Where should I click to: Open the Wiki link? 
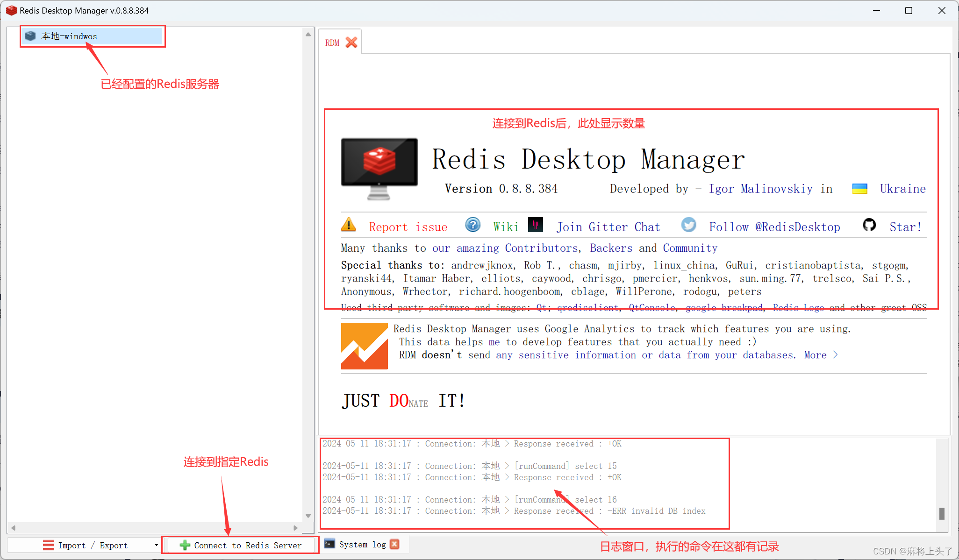pos(506,227)
